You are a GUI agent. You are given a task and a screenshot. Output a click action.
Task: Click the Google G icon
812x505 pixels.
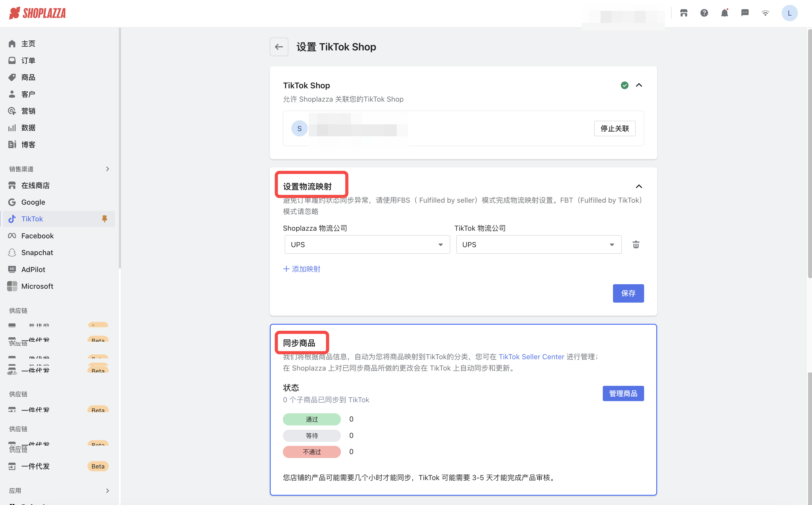[x=12, y=202]
